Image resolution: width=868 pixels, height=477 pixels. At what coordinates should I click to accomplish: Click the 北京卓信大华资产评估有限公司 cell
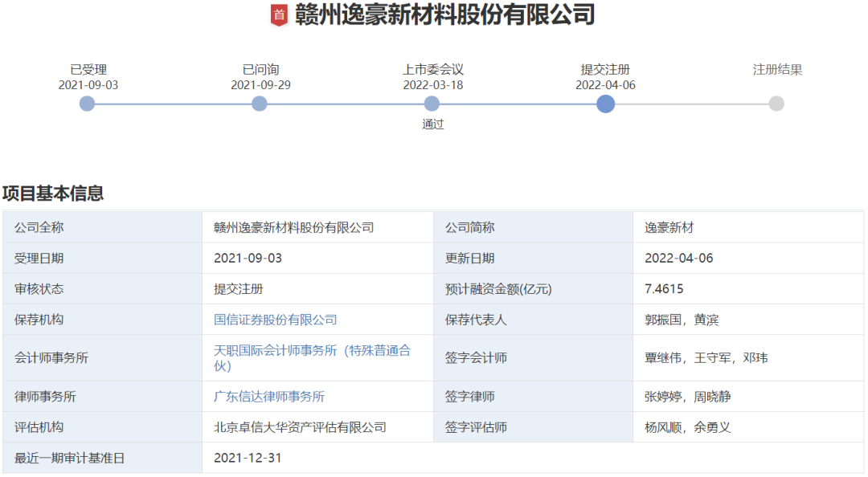300,427
